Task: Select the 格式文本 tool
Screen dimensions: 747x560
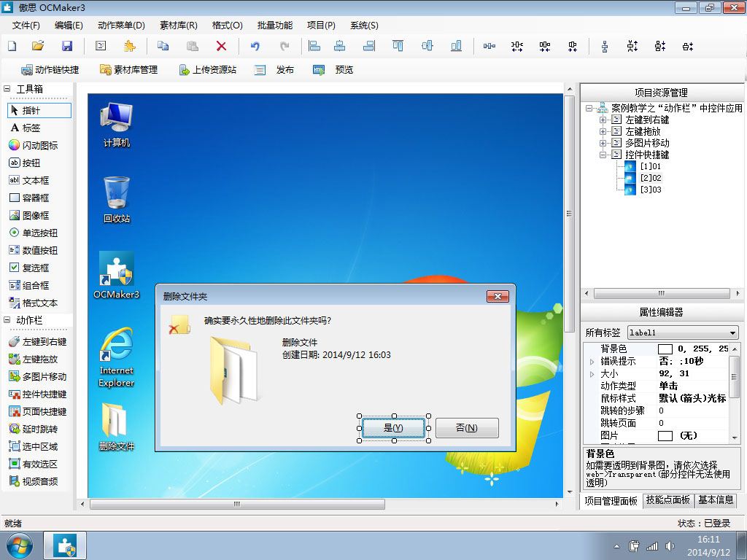Action: pos(34,303)
